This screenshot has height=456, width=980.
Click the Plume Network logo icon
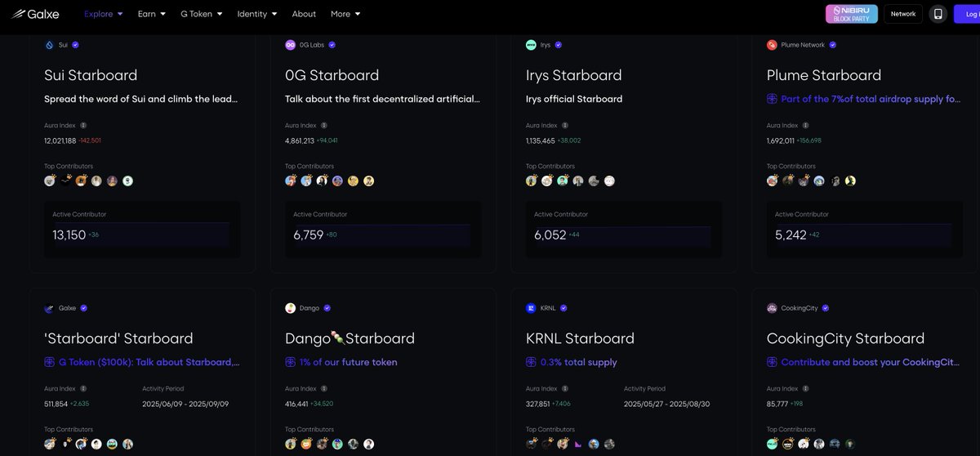point(772,45)
